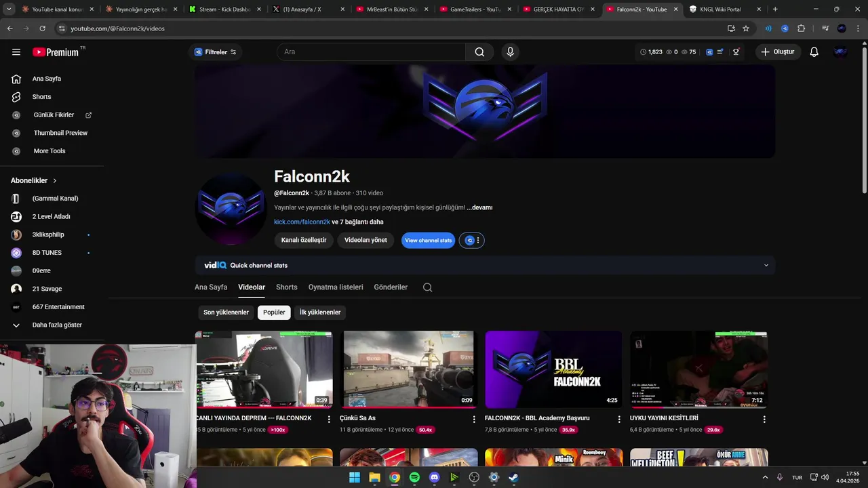The image size is (868, 488).
Task: Open more options for UYKU YAYINI KESİTLERİ video
Action: pyautogui.click(x=764, y=419)
